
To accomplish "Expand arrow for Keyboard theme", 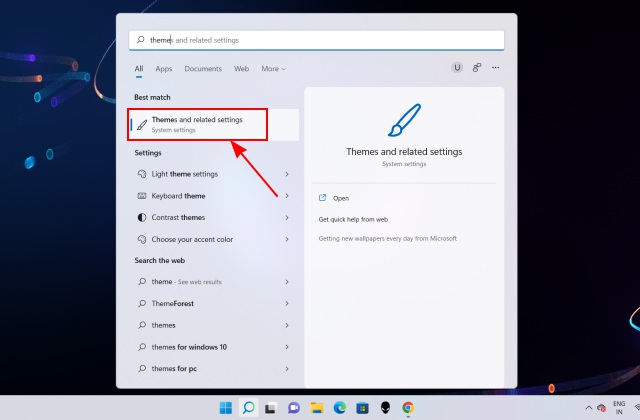I will [x=287, y=196].
